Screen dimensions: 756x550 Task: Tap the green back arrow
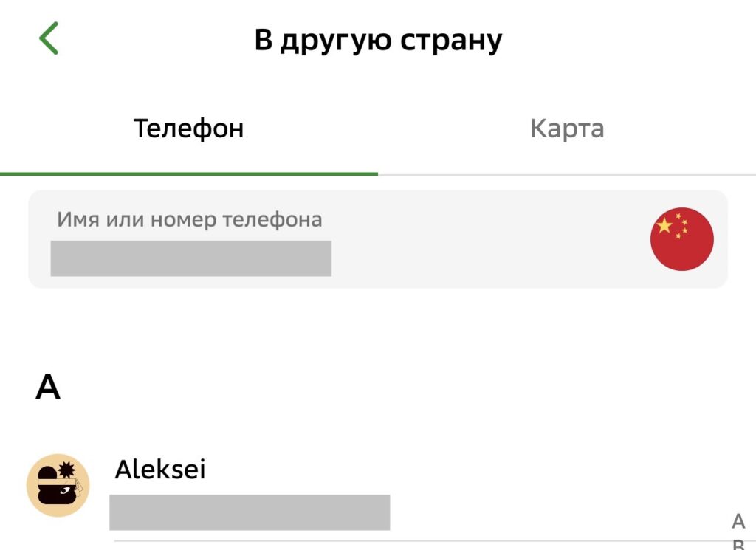(49, 39)
